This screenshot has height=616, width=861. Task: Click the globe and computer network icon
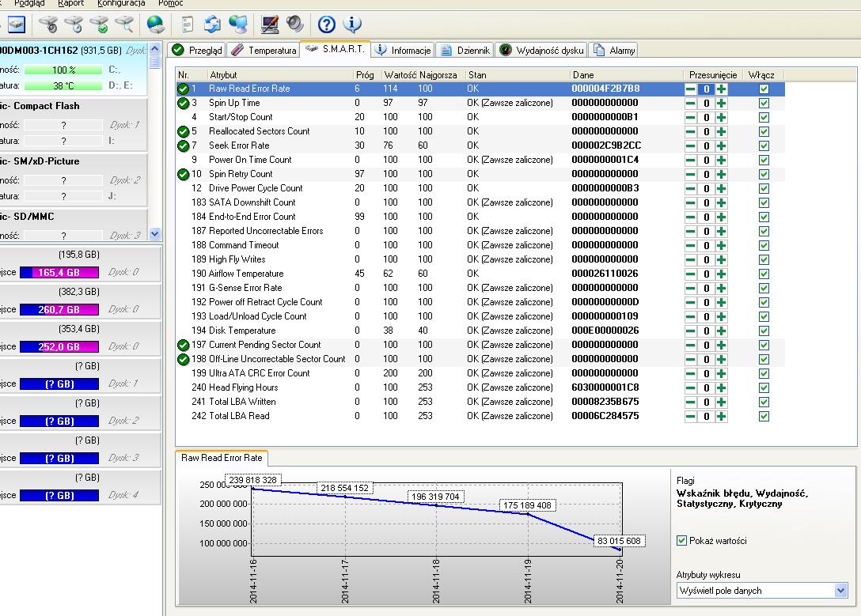(x=238, y=25)
